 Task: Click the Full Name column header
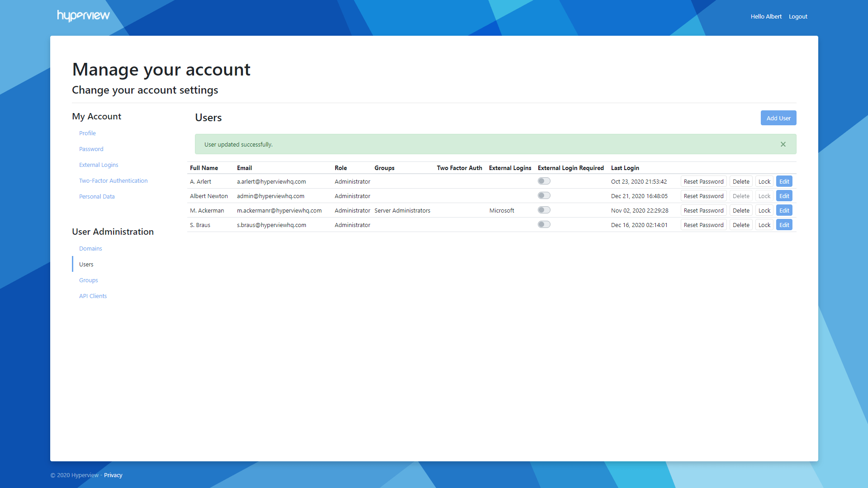point(204,168)
